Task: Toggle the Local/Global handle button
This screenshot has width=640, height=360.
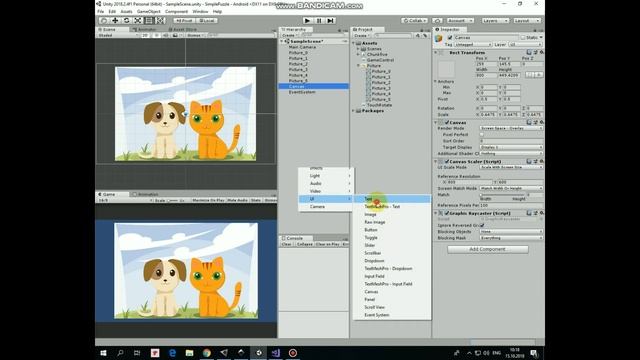Action: tap(207, 20)
